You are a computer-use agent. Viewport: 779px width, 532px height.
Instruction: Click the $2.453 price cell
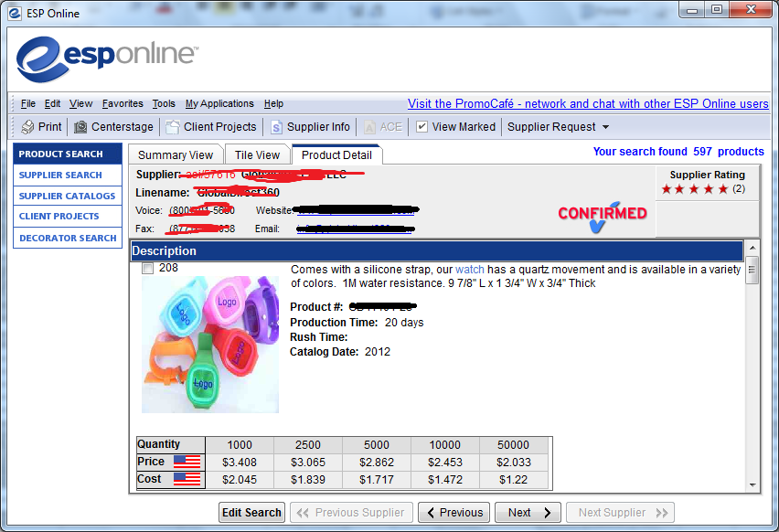coord(444,463)
